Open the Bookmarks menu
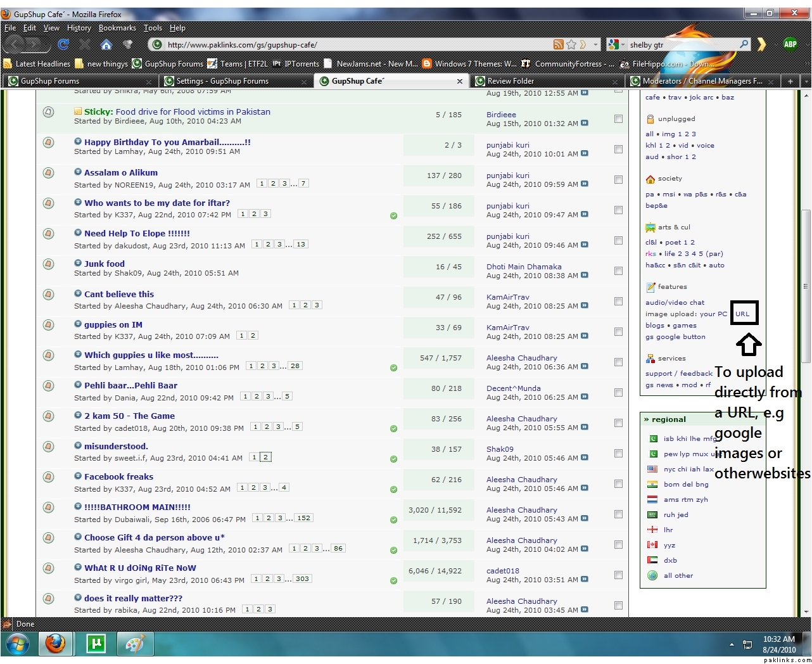812x664 pixels. (x=117, y=28)
